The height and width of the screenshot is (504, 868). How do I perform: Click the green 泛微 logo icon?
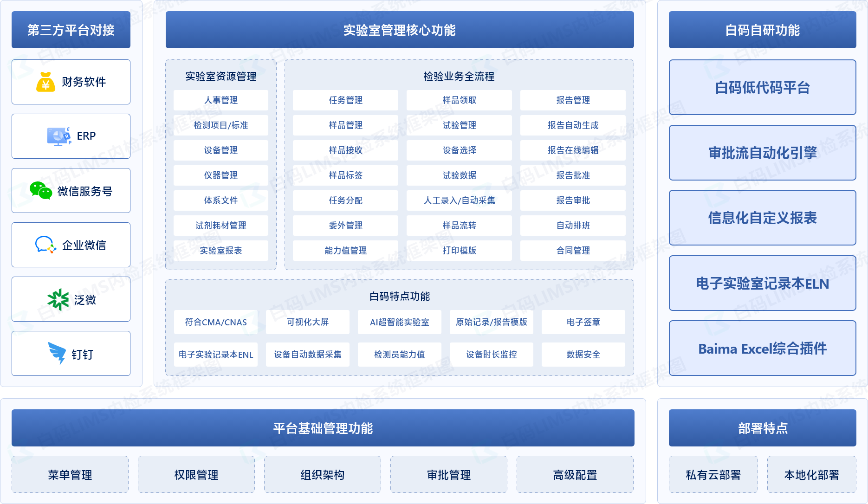(x=58, y=299)
